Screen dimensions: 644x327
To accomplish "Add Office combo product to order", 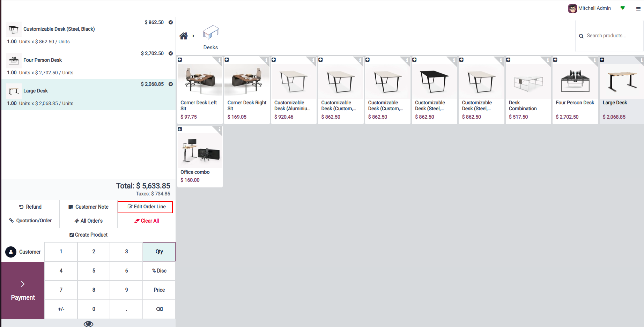I will pyautogui.click(x=200, y=156).
